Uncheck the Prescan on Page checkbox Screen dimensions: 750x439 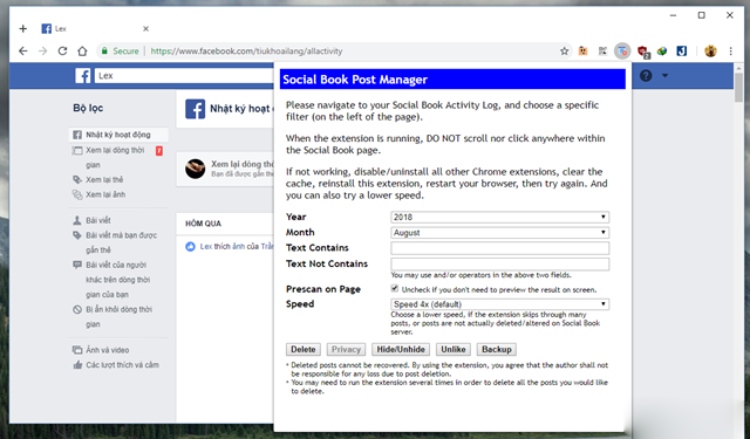395,288
